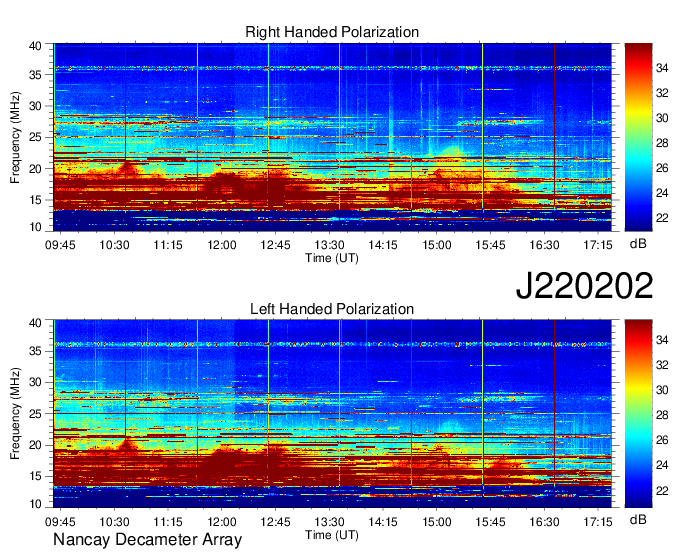Image resolution: width=680 pixels, height=552 pixels.
Task: Click the 40 MHz tick on the top plot
Action: pyautogui.click(x=36, y=46)
